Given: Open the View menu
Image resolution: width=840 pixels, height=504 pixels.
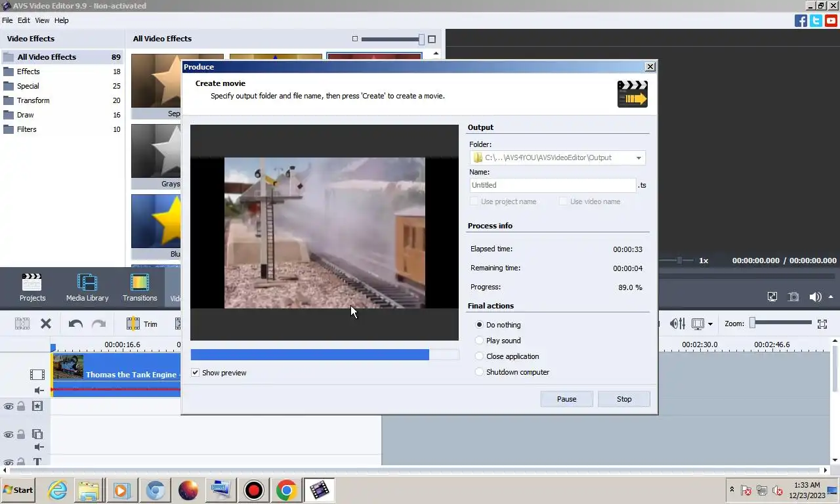Looking at the screenshot, I should (x=42, y=20).
